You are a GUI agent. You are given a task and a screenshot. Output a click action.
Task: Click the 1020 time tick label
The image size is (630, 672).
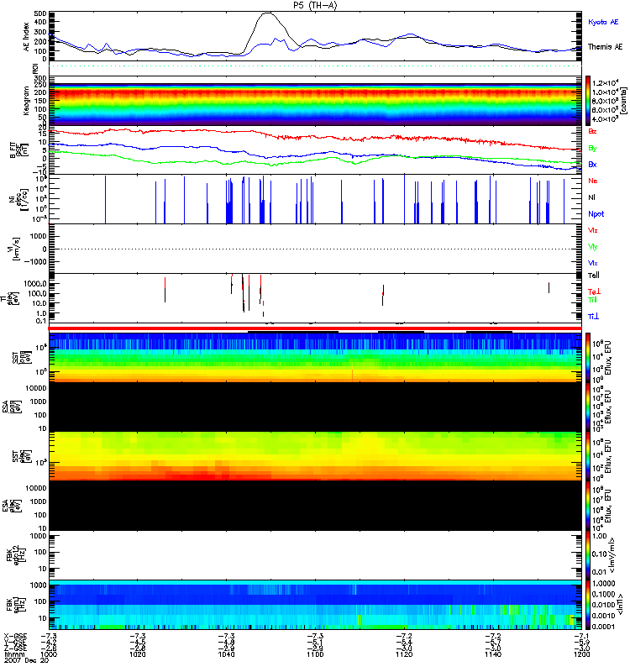click(x=138, y=654)
